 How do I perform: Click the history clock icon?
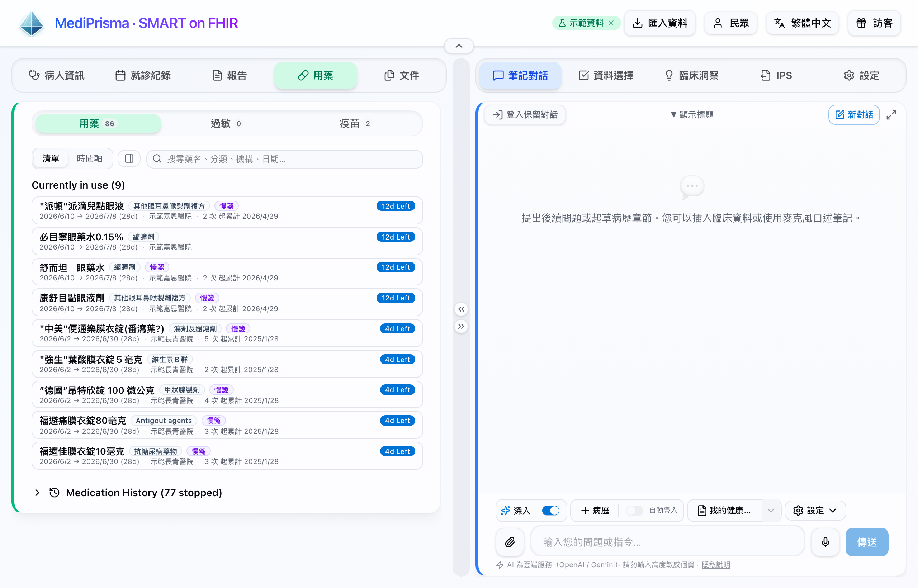pos(55,493)
